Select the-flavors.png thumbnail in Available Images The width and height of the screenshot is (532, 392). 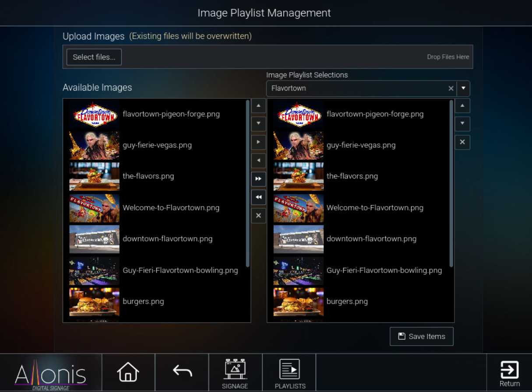[94, 176]
